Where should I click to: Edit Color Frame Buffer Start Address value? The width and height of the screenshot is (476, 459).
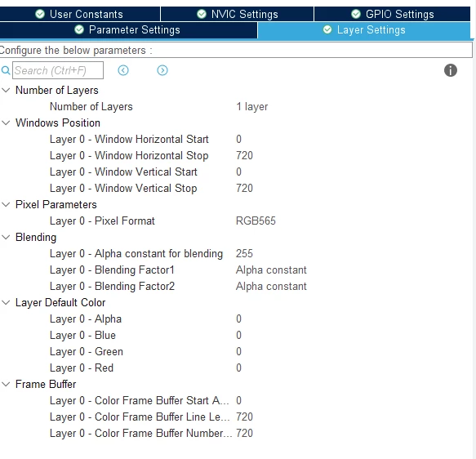point(239,400)
